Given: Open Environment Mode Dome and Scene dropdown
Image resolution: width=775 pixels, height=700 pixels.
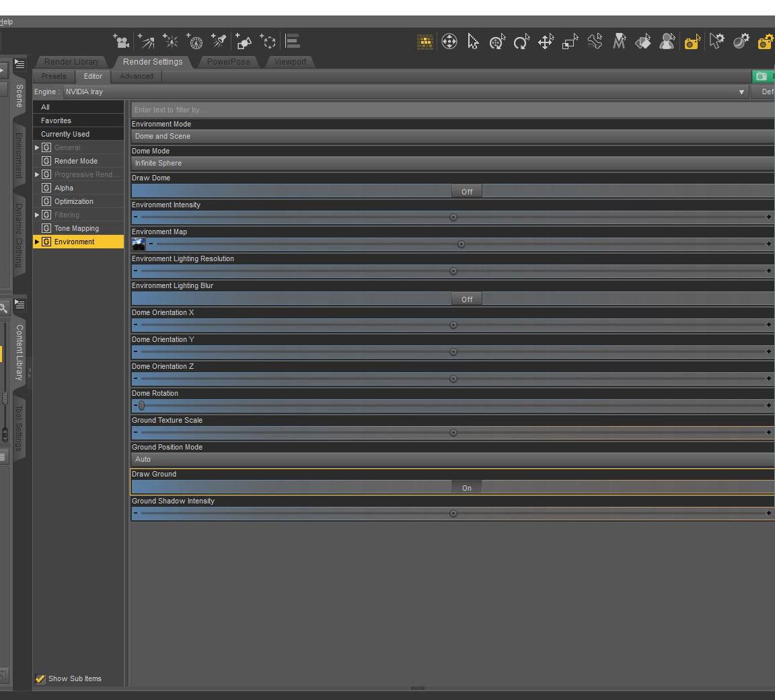Looking at the screenshot, I should coord(453,137).
